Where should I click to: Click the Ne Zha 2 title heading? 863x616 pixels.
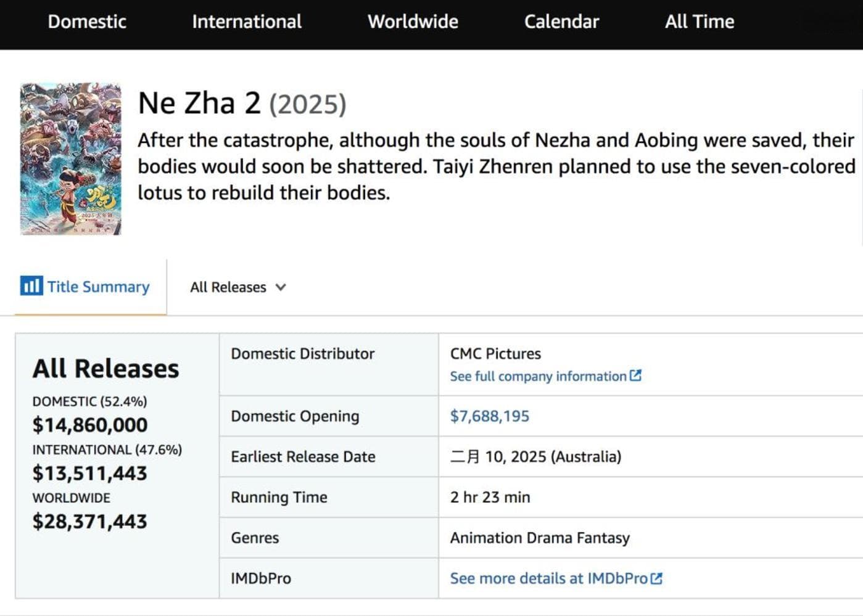point(199,103)
